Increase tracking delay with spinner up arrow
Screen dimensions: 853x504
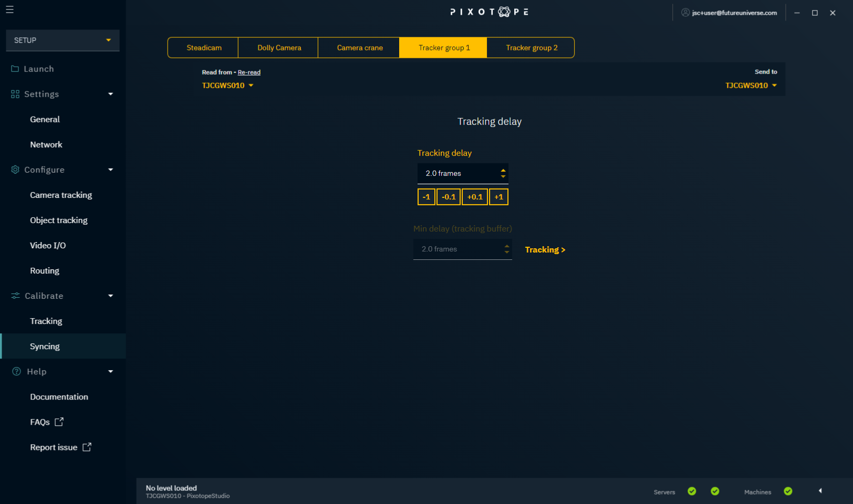(x=503, y=170)
